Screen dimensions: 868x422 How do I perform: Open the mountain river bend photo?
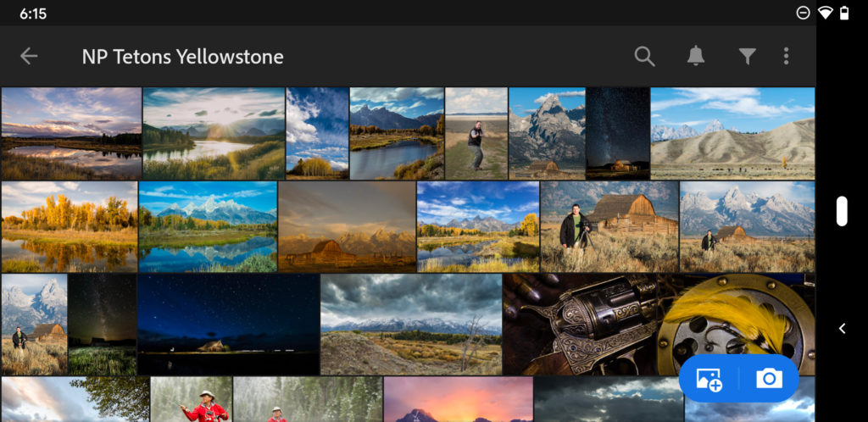point(397,133)
